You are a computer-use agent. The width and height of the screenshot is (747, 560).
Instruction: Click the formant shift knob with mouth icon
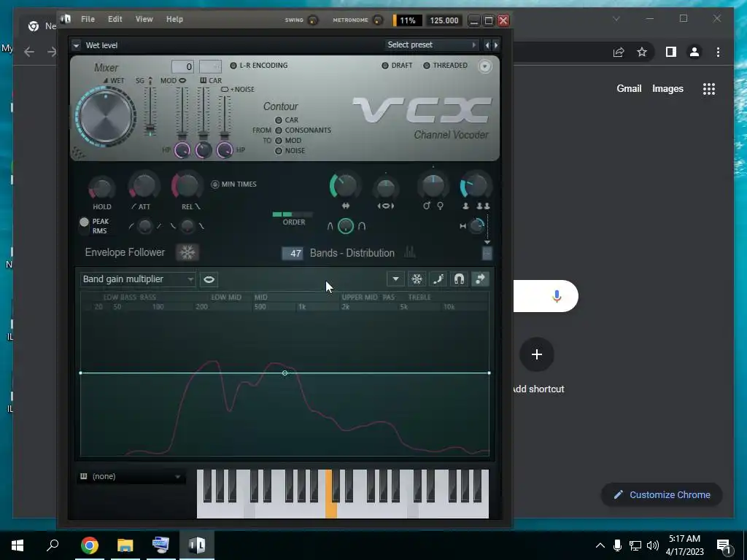pyautogui.click(x=385, y=188)
